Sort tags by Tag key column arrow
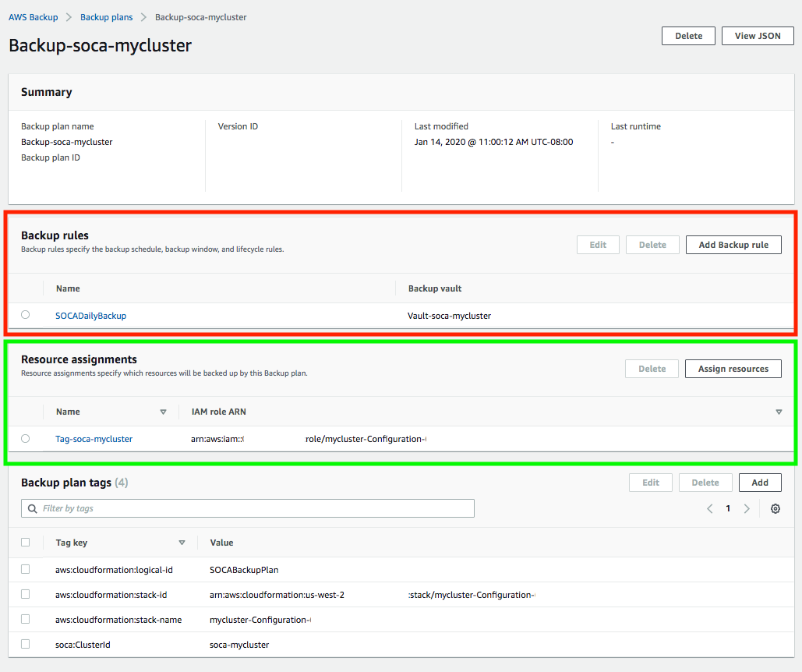Screen dimensions: 802x672 click(x=182, y=543)
